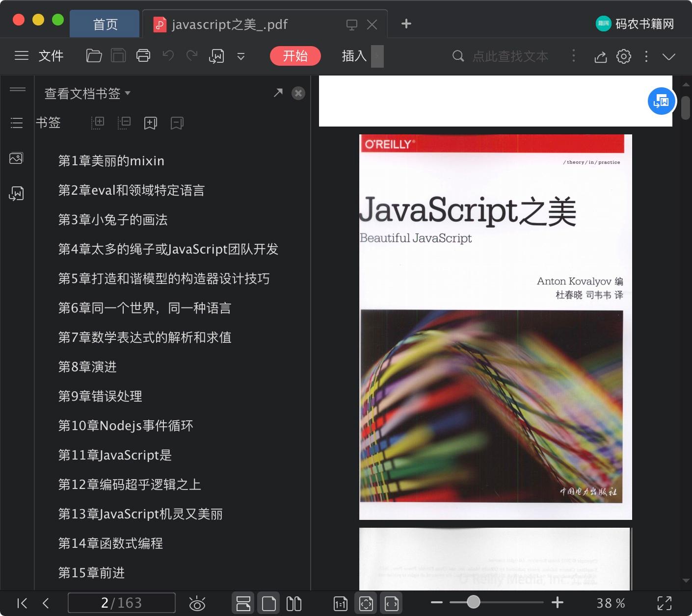The height and width of the screenshot is (616, 692).
Task: Fit page width to window
Action: pos(392,603)
